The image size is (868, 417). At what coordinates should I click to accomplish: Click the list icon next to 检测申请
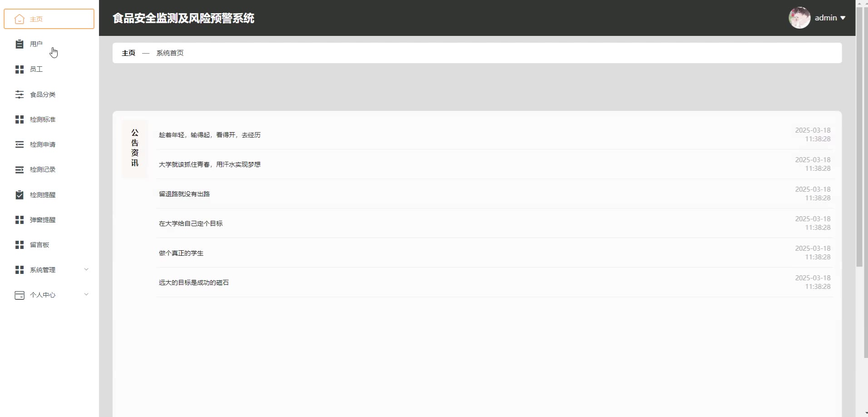point(20,144)
